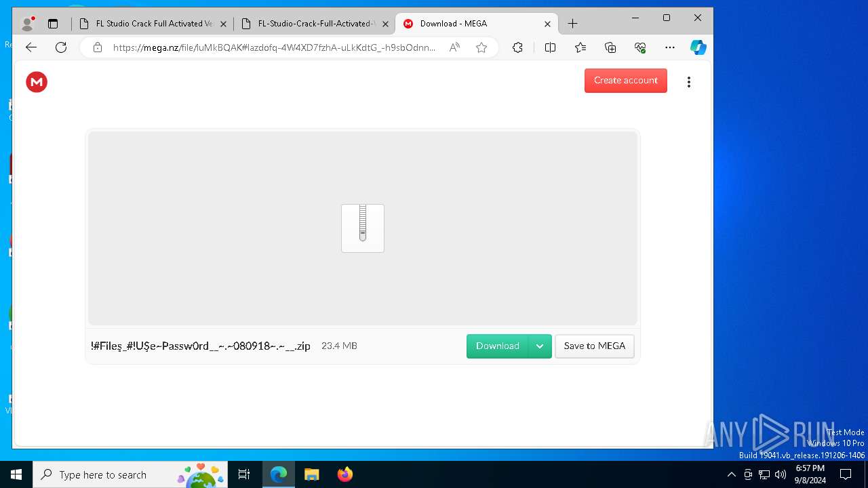Open Read aloud in address bar
Image resolution: width=868 pixels, height=488 pixels.
[454, 47]
